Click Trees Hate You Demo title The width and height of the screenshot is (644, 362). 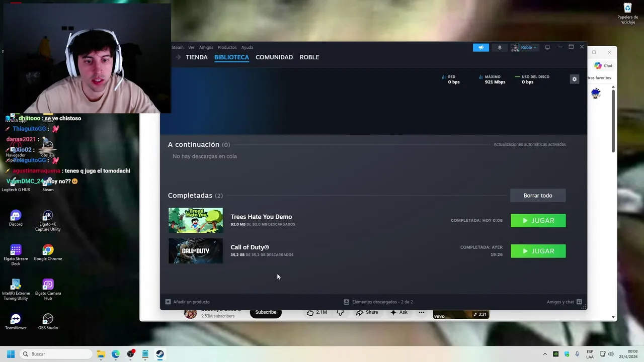pos(261,217)
